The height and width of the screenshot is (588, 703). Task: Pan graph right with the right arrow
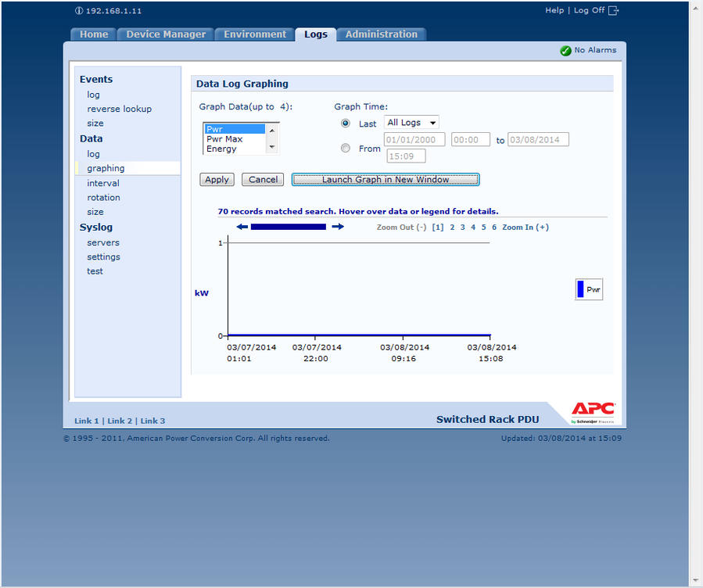[338, 227]
